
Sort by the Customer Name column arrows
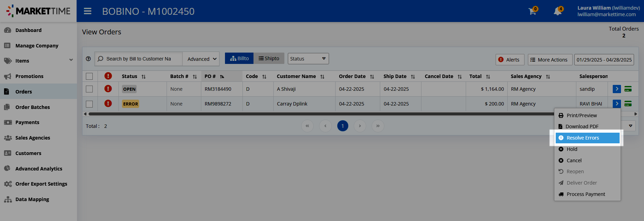coord(322,77)
